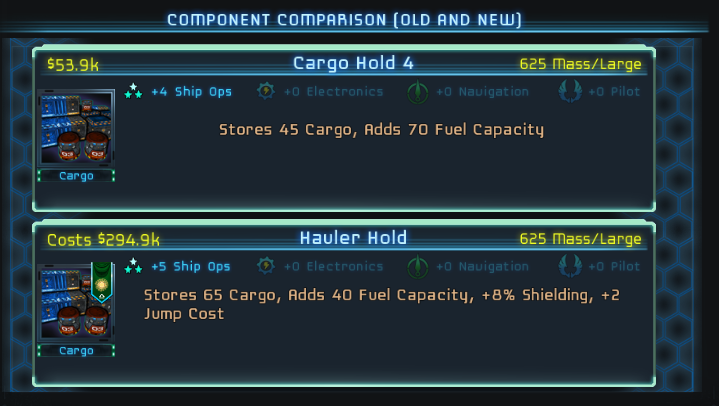Click the $53.9k price label

tap(73, 65)
